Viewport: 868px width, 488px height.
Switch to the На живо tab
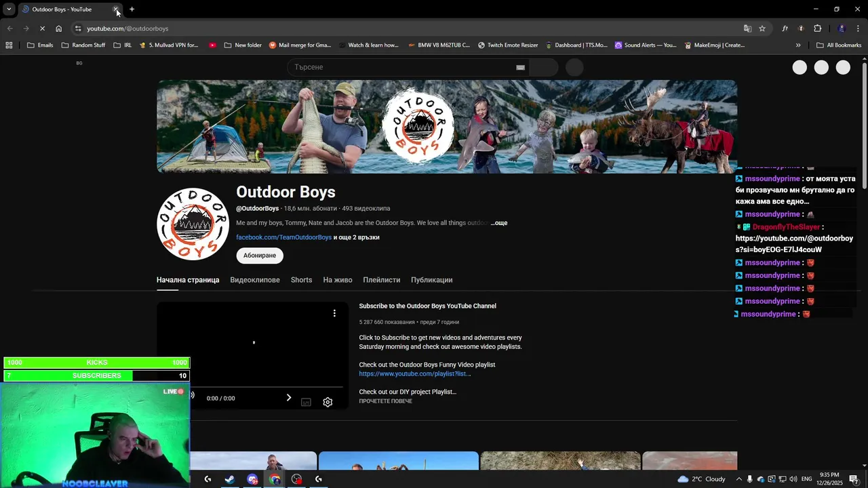(x=338, y=280)
